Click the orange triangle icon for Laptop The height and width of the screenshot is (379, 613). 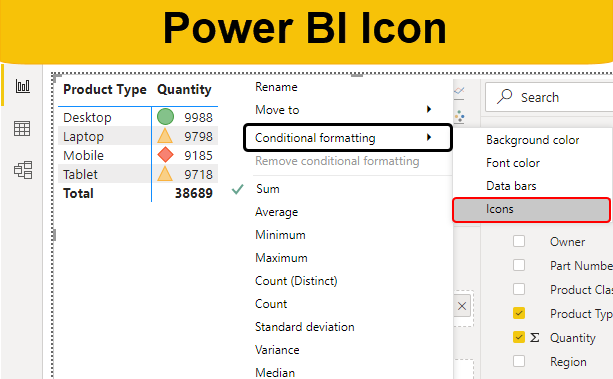[165, 136]
